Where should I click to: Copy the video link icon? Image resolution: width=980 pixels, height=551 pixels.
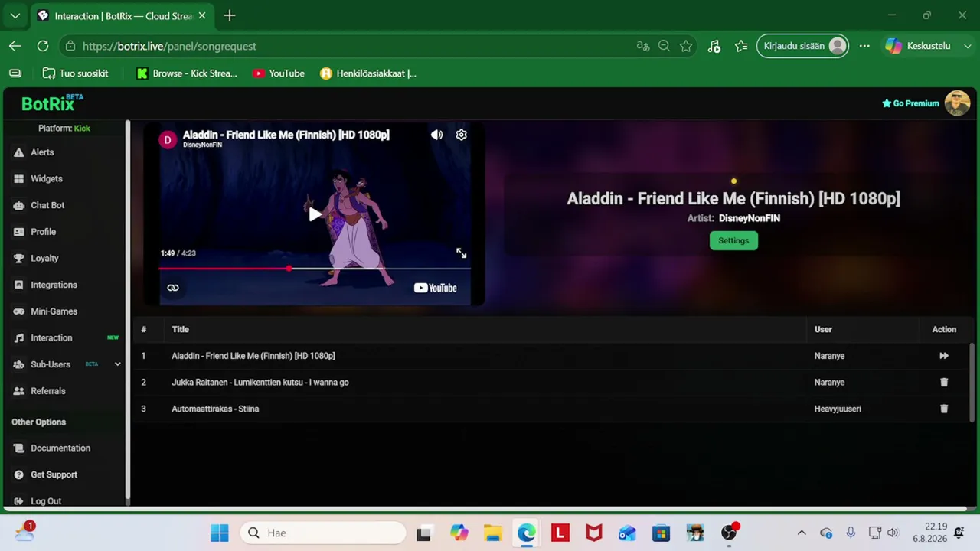[173, 288]
